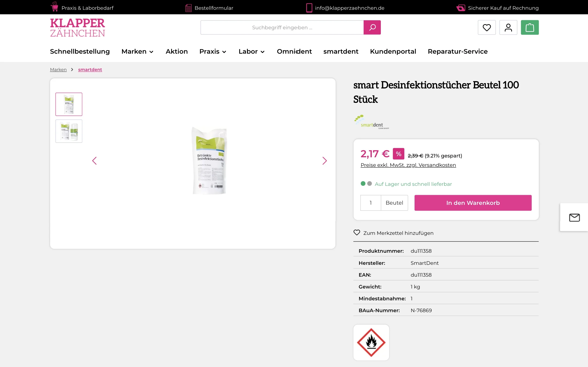Open Kundenportal in the navigation
Image resolution: width=588 pixels, height=367 pixels.
pyautogui.click(x=393, y=52)
